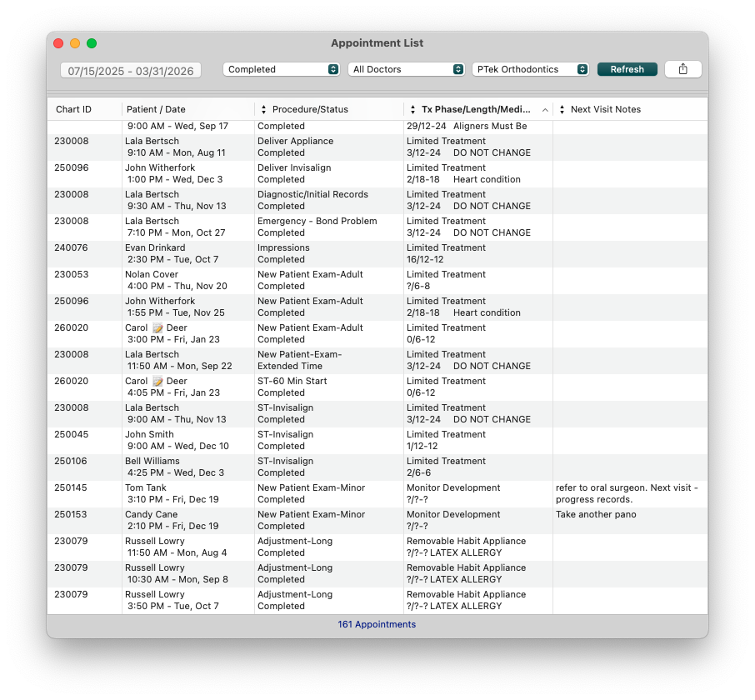This screenshot has height=700, width=755.
Task: Select Evan Drinkard appointment row
Action: tap(377, 253)
